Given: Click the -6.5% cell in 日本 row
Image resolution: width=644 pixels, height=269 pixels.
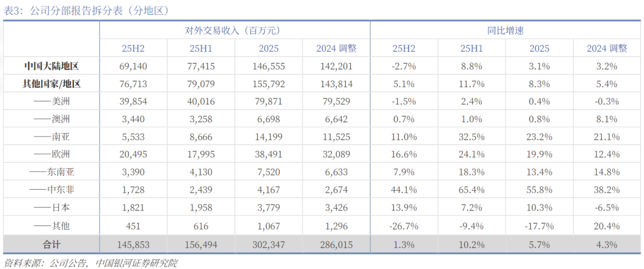Looking at the screenshot, I should [x=607, y=208].
